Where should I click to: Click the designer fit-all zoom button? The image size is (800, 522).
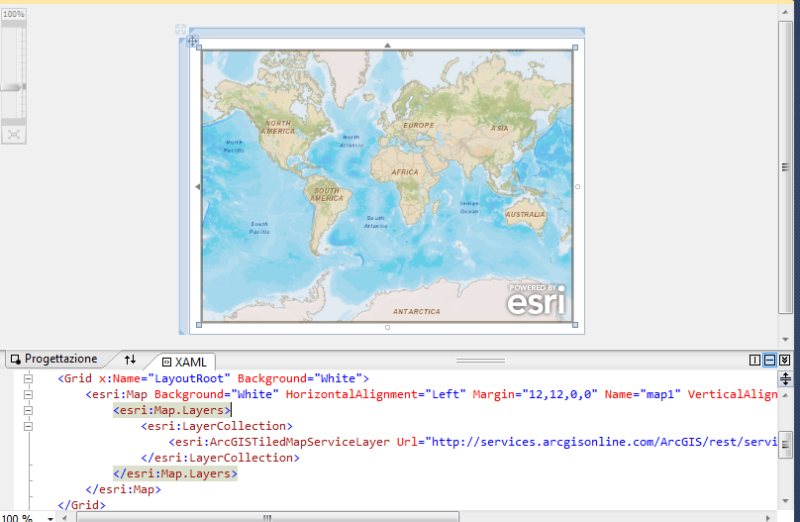pos(14,135)
